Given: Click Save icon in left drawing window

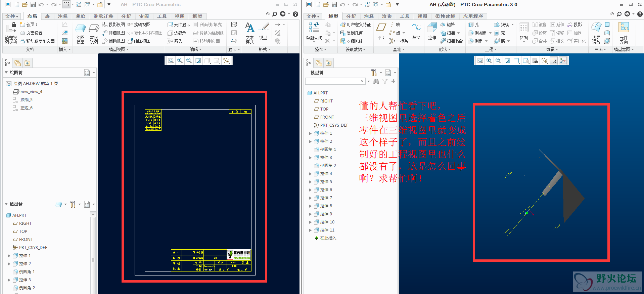Looking at the screenshot, I should [x=33, y=4].
